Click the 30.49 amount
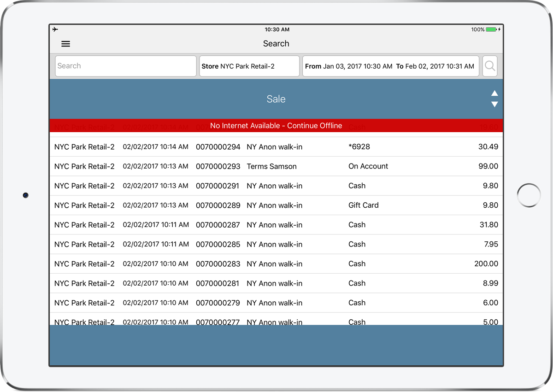The height and width of the screenshot is (392, 553). (488, 147)
